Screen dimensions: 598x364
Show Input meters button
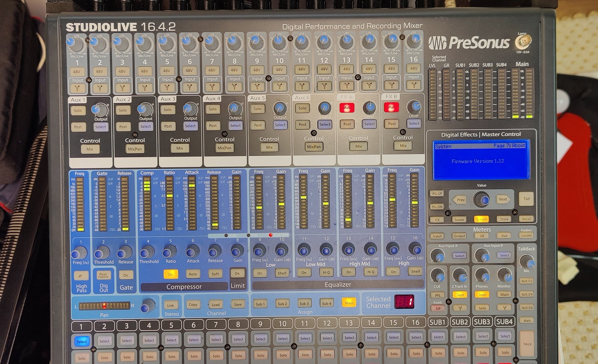click(x=437, y=236)
